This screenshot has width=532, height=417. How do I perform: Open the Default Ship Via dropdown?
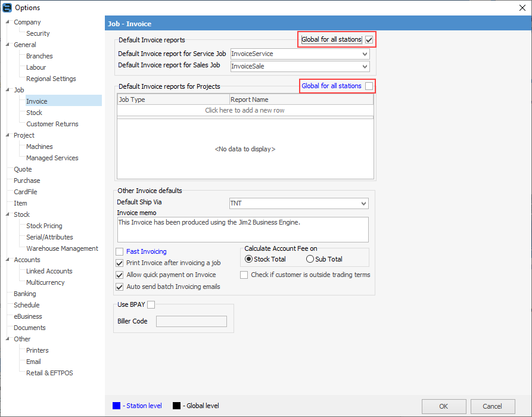click(x=363, y=204)
